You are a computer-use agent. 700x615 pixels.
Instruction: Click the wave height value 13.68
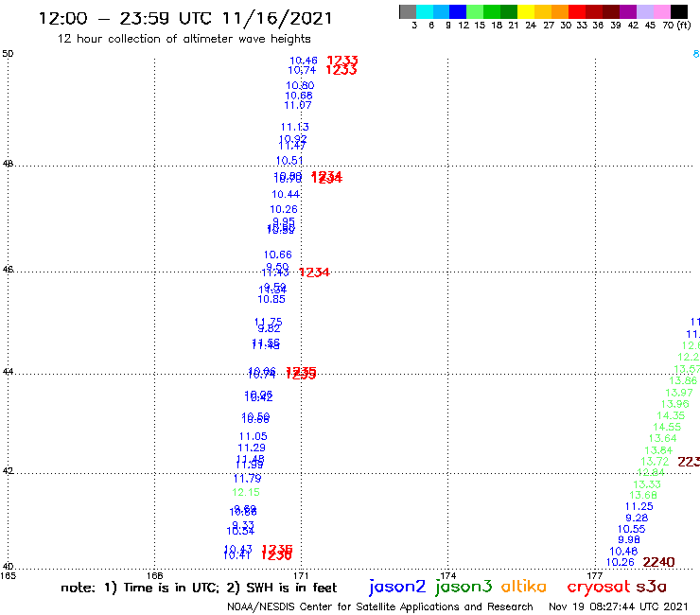click(643, 495)
